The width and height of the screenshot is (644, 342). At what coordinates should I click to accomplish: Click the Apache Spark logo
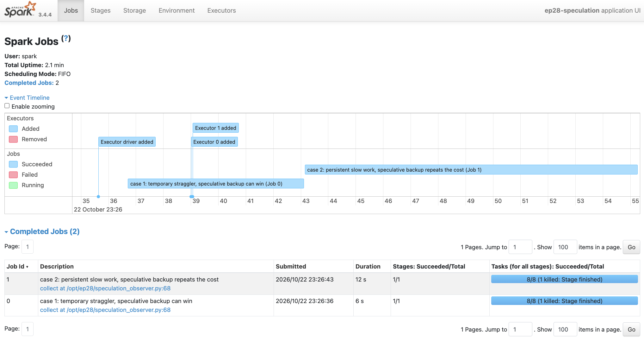click(x=20, y=9)
